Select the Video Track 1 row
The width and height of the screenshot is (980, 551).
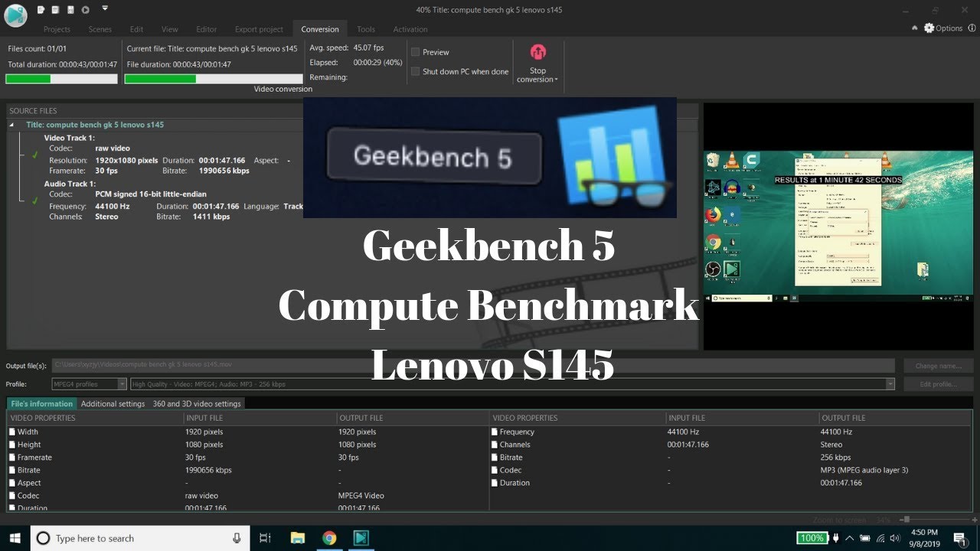(x=69, y=138)
